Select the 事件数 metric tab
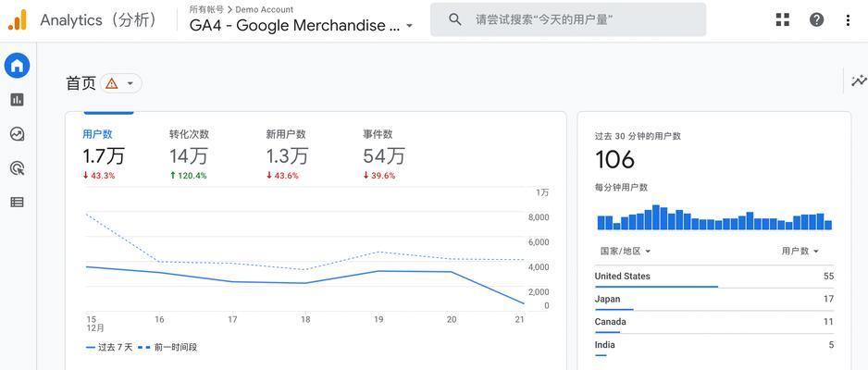 [x=384, y=154]
